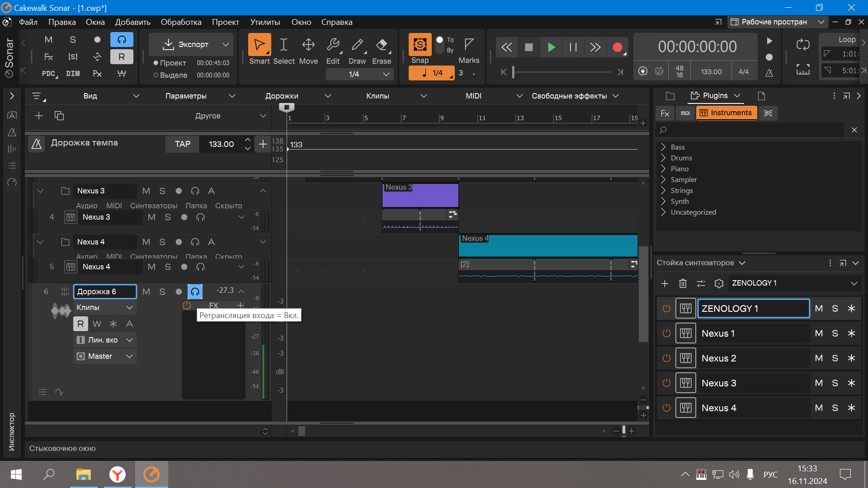Open the Export dropdown arrow
Screen dimensions: 868x488
[x=226, y=44]
